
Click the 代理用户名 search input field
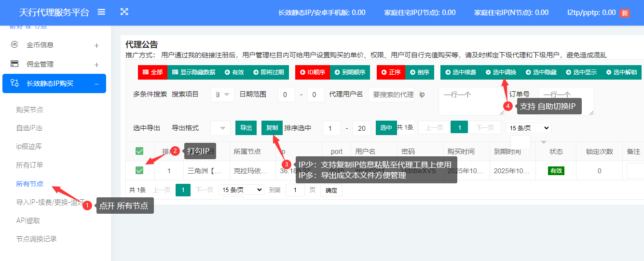click(391, 95)
